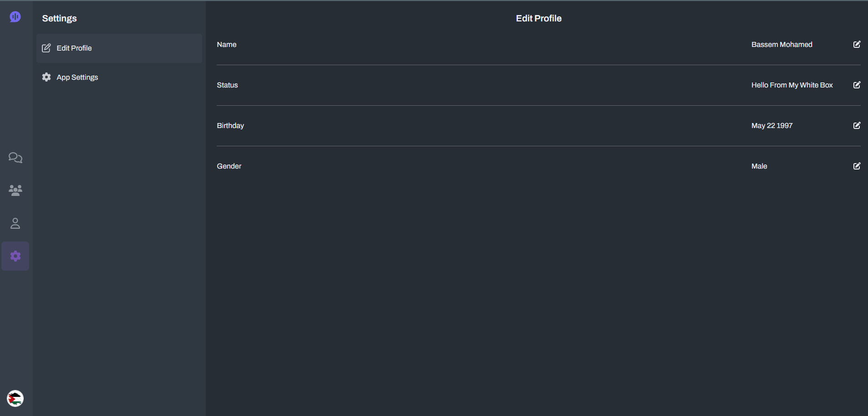Click the user avatar thumbnail

click(15, 399)
